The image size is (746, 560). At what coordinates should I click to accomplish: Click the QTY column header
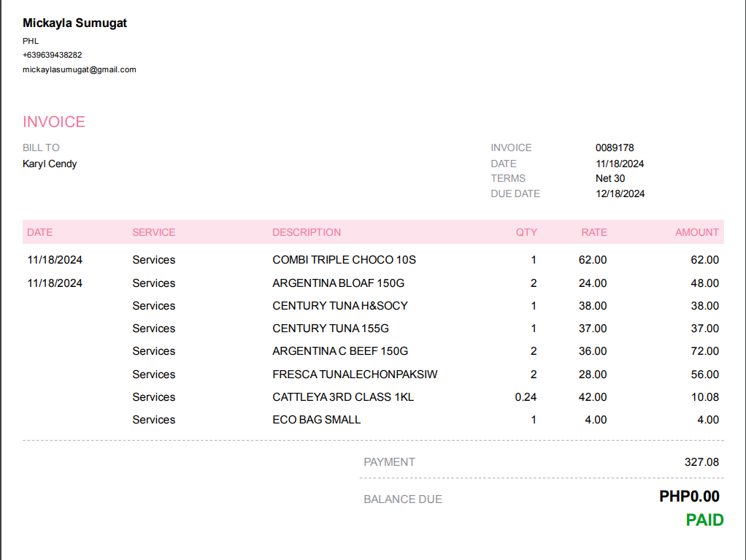click(526, 232)
